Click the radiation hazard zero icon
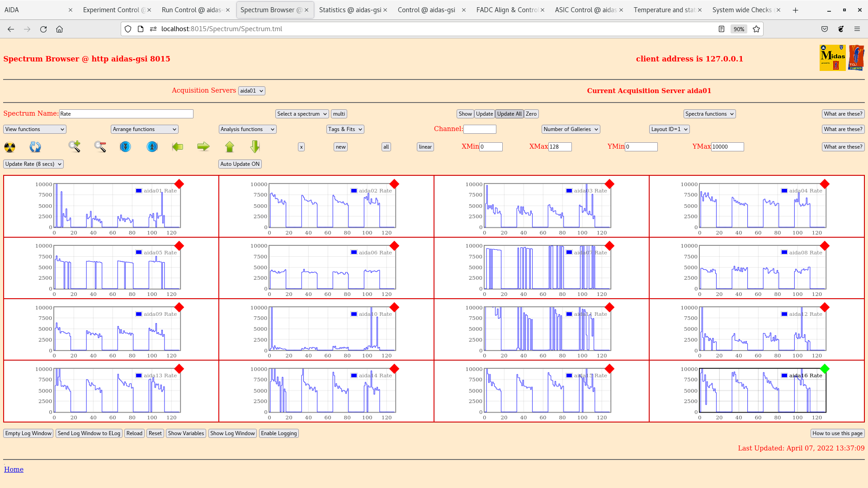 9,147
